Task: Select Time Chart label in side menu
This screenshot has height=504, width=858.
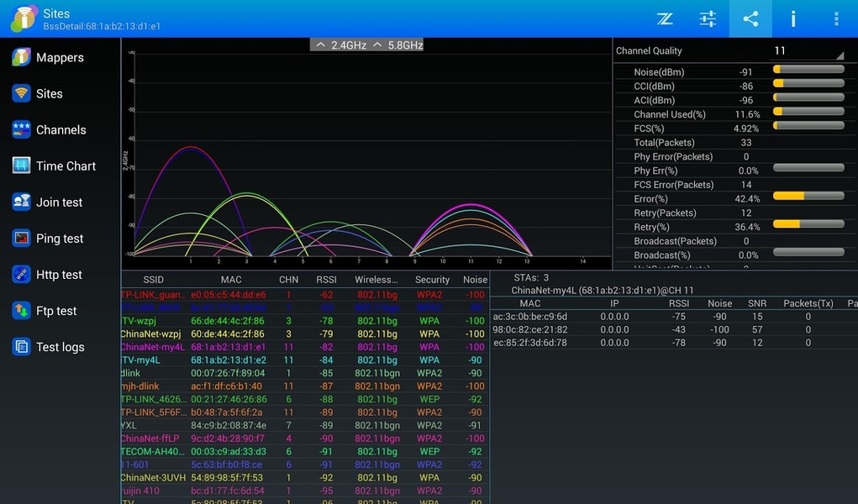Action: (66, 165)
